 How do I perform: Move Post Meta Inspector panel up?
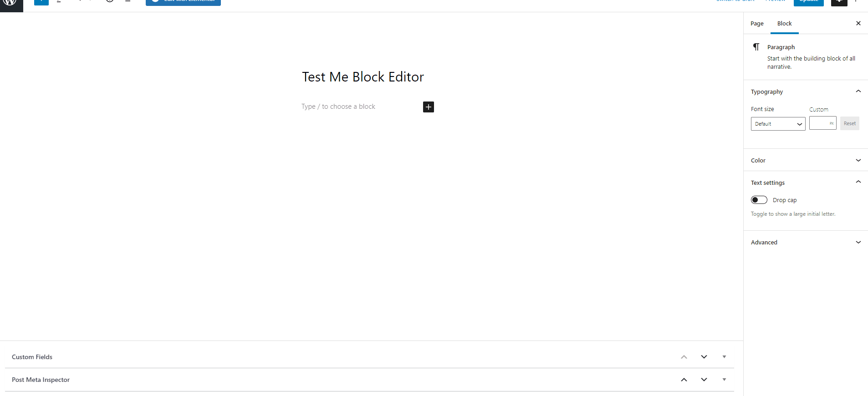coord(684,380)
